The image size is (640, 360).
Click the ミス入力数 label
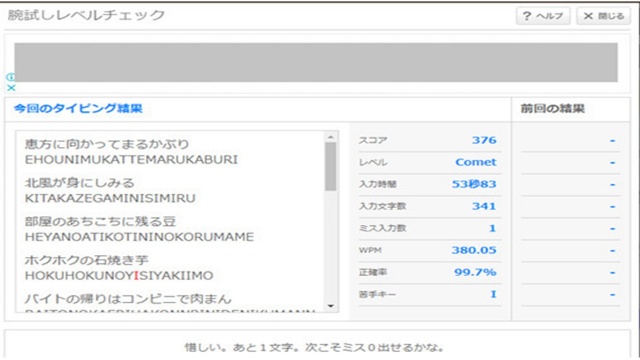point(382,229)
